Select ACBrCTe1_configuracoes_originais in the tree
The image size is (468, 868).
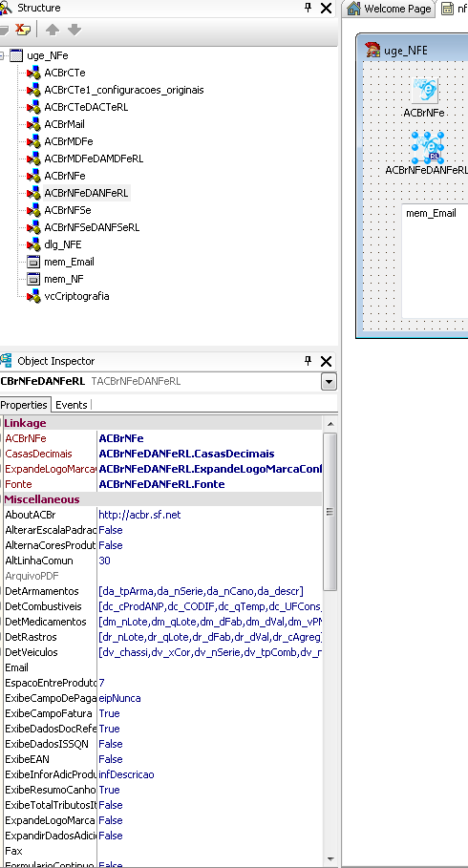tap(124, 90)
